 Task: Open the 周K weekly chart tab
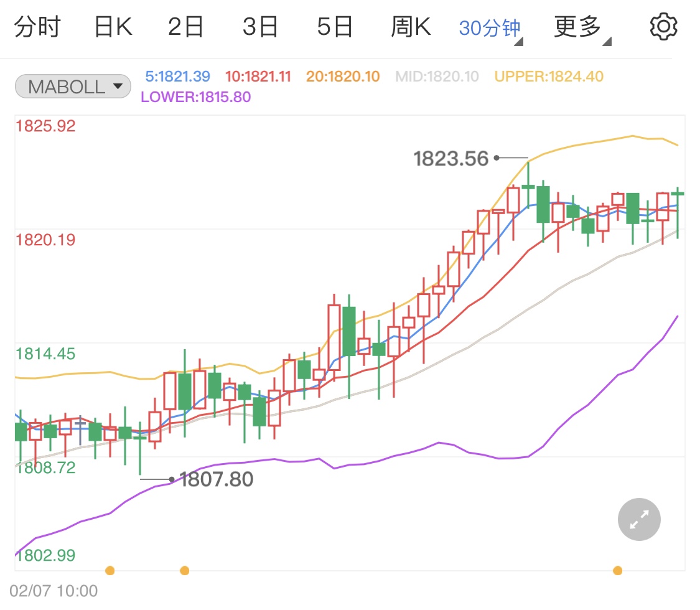coord(411,27)
